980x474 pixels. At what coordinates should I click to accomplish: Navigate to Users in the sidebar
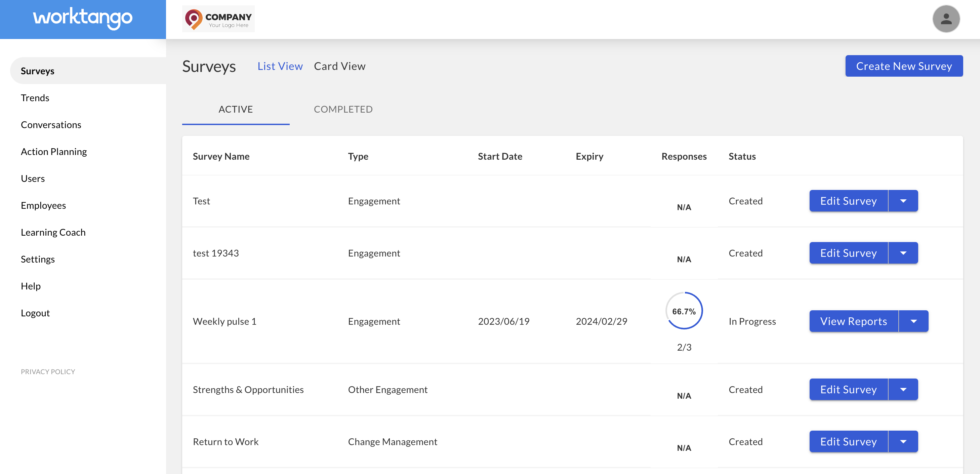(x=33, y=179)
